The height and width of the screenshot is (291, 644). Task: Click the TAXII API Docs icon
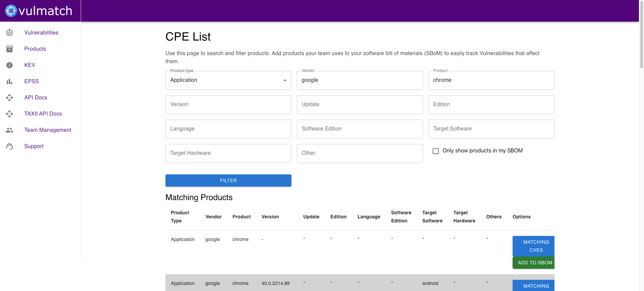(9, 114)
